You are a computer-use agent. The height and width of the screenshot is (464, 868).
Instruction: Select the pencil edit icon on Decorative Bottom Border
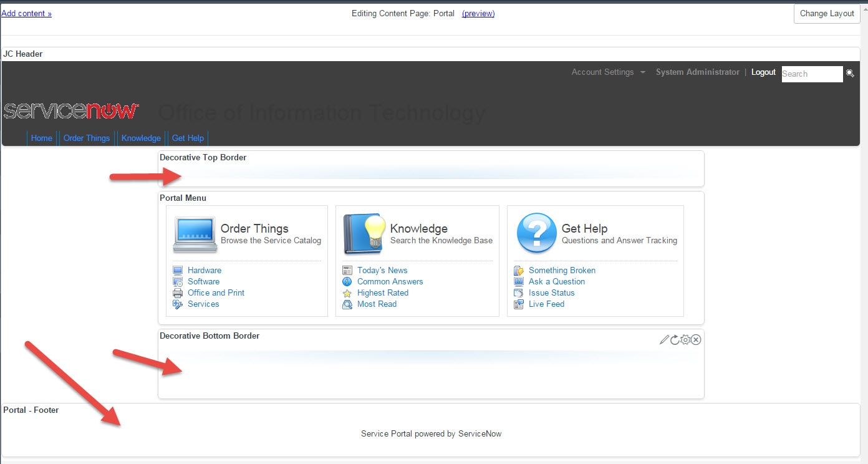click(663, 339)
